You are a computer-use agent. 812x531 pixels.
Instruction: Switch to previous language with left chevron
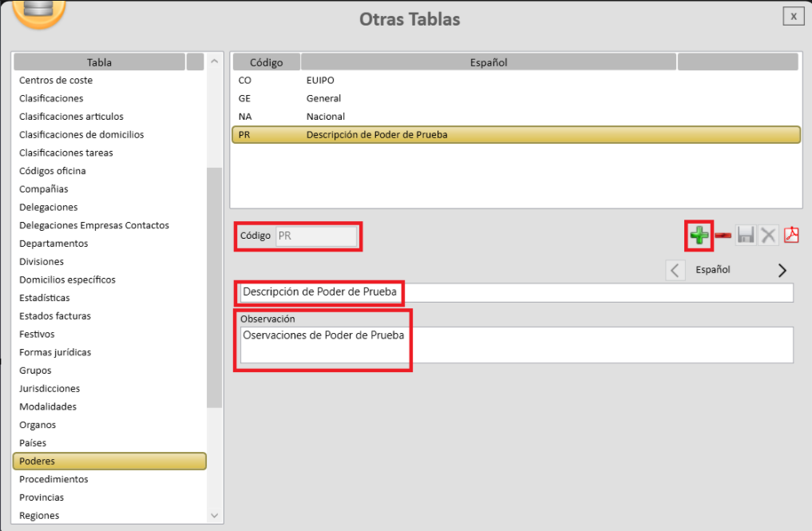pos(675,271)
